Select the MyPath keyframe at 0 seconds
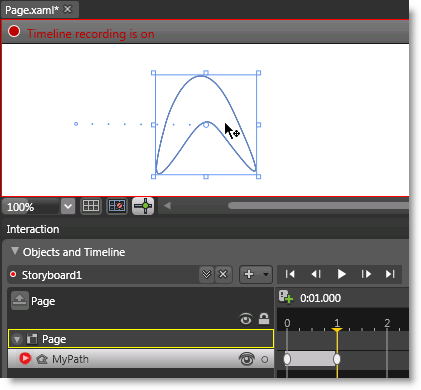 (287, 359)
